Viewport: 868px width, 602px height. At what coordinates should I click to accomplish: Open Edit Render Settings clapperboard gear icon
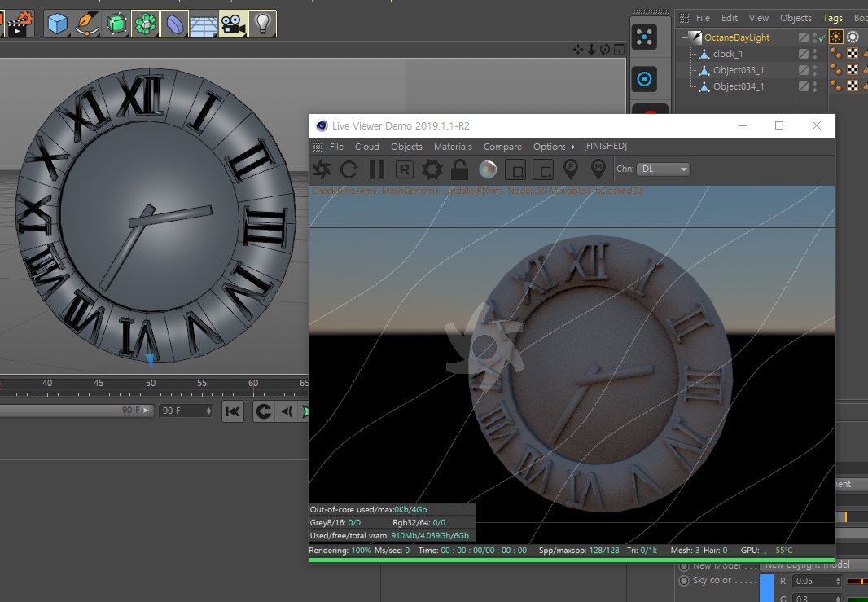tap(21, 24)
